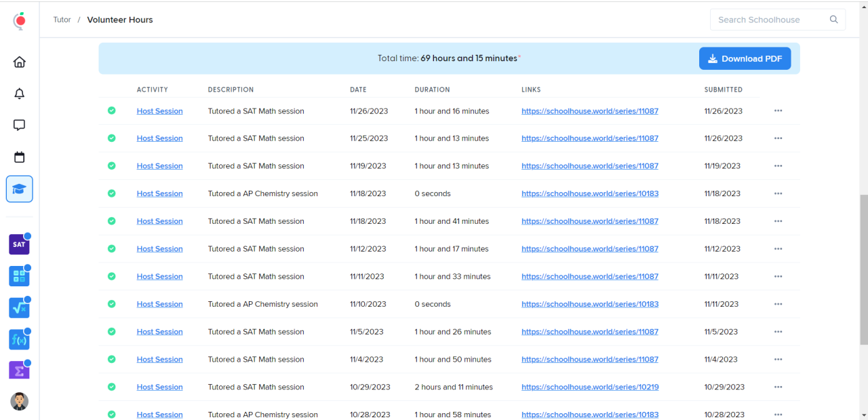Open the SAT subject icon
Screen dimensions: 868x420
19,244
